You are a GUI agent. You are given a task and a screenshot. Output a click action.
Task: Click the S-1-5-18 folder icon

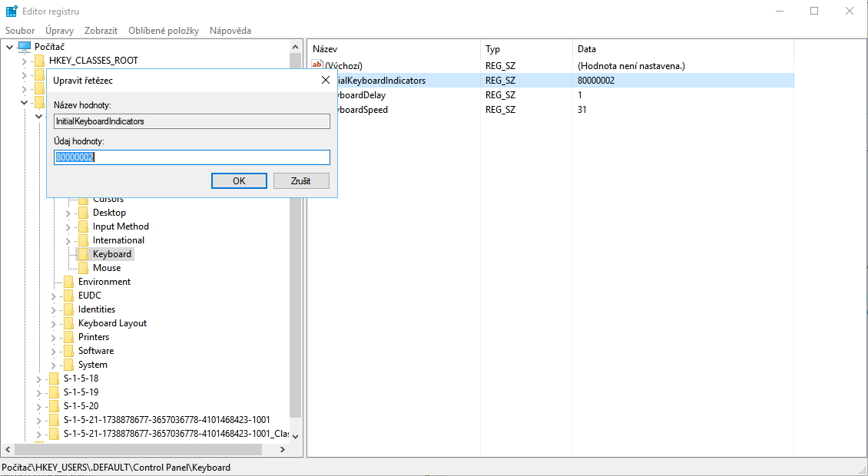pos(54,378)
